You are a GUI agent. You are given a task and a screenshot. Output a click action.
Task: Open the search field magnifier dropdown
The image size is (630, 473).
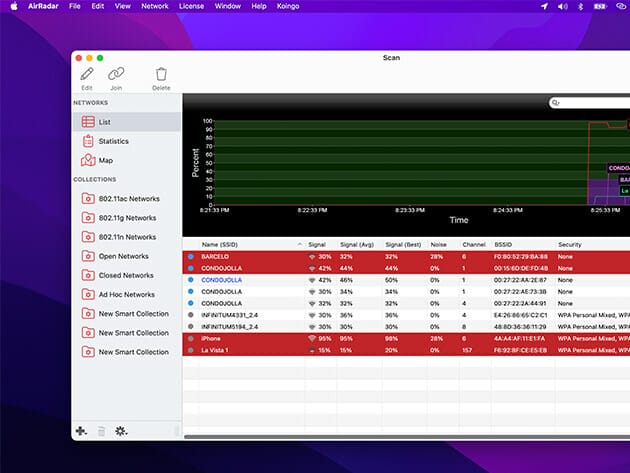click(557, 103)
